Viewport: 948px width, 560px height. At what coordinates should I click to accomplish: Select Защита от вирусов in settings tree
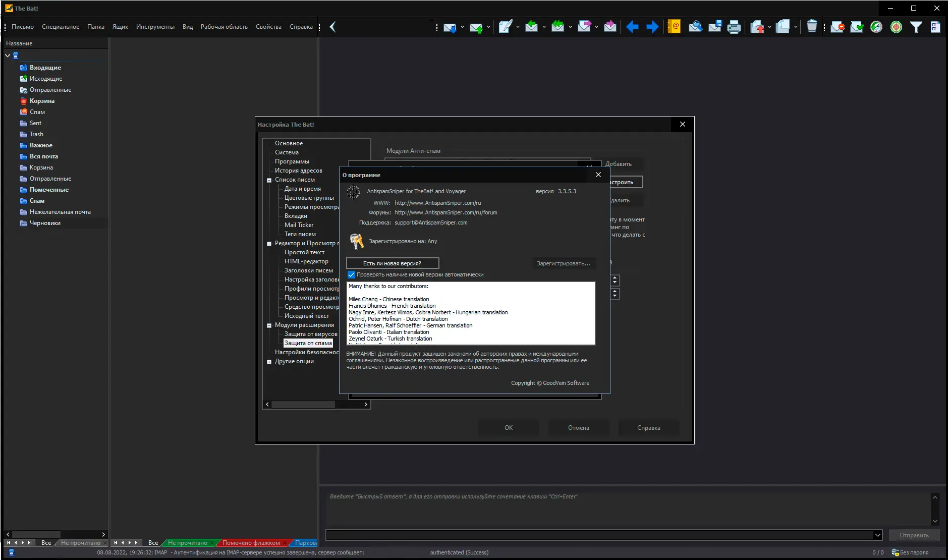click(x=311, y=334)
